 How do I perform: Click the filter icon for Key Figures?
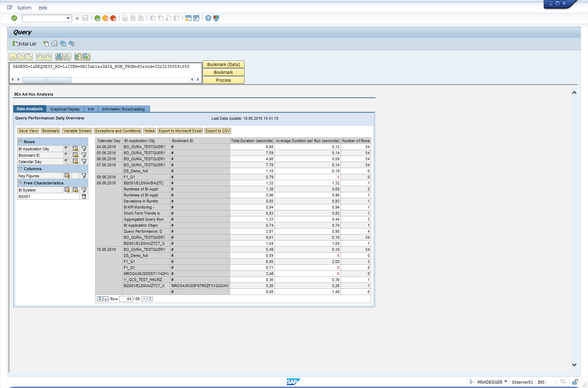coord(84,176)
